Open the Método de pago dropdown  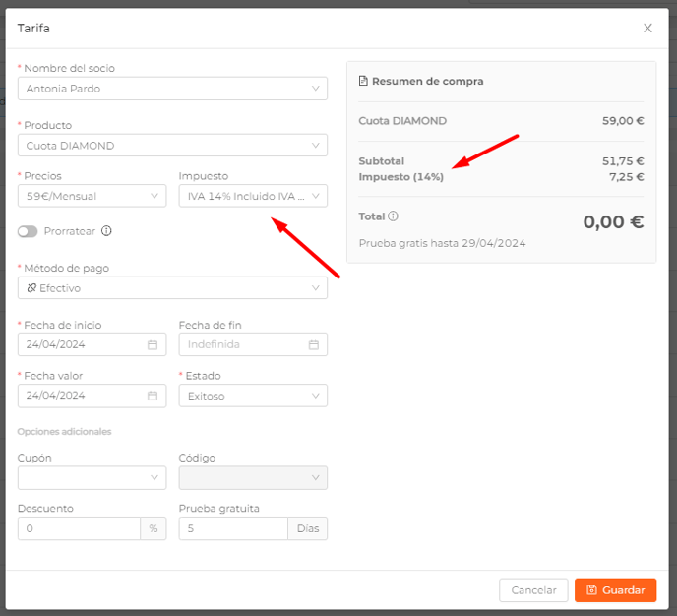click(172, 288)
